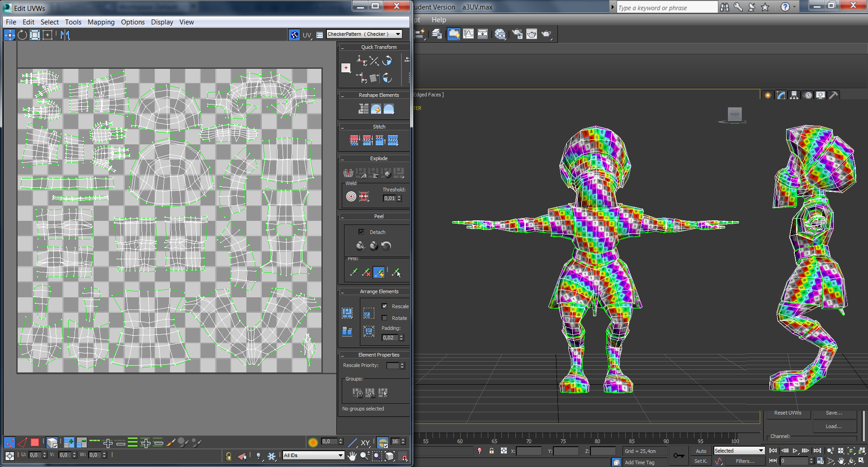
Task: Uncheck the Detach checkbox in Peel
Action: (x=361, y=232)
